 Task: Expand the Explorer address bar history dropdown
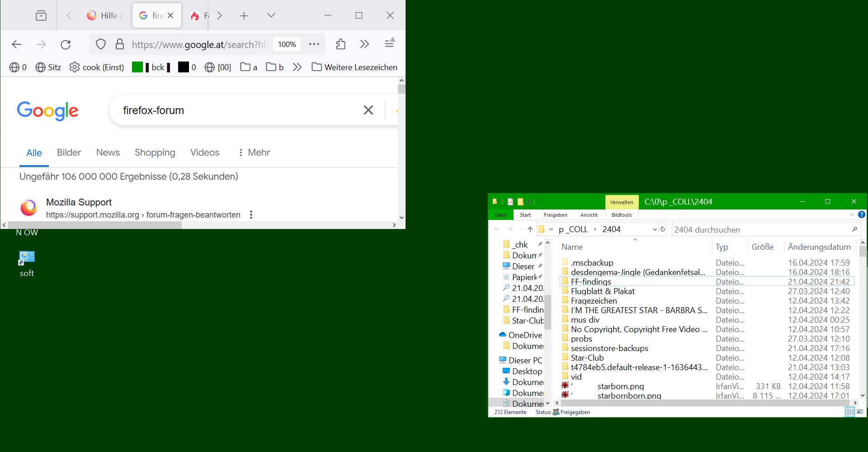pyautogui.click(x=654, y=229)
